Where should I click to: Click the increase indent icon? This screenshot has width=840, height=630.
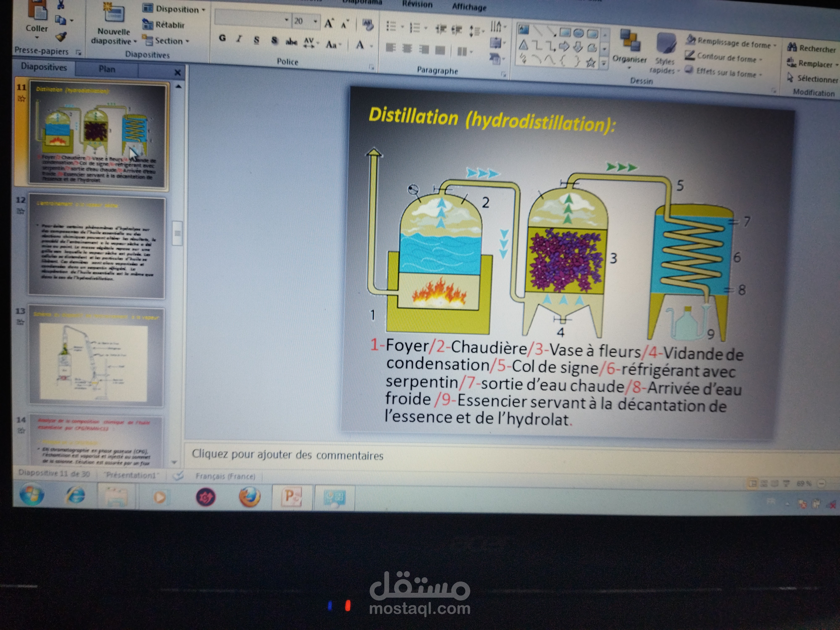pos(457,30)
